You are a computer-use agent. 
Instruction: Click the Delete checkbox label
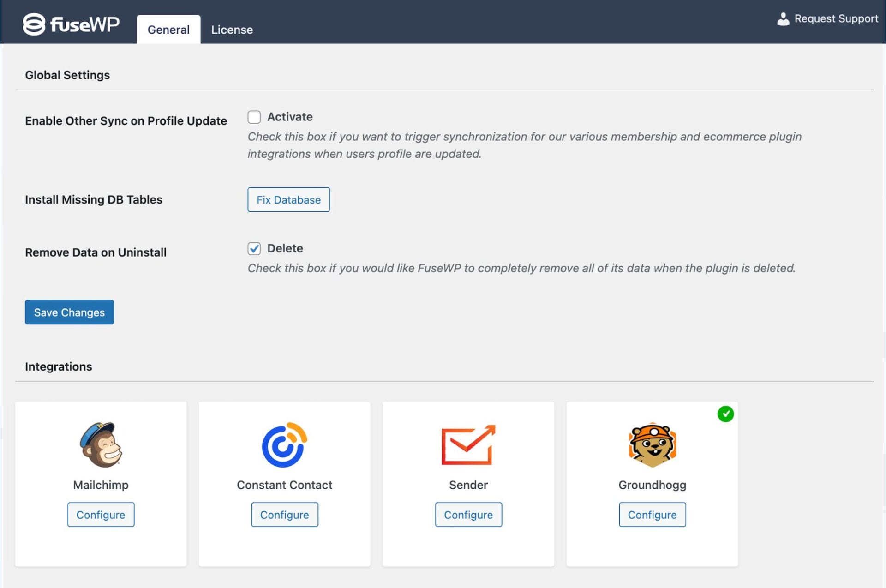click(285, 248)
